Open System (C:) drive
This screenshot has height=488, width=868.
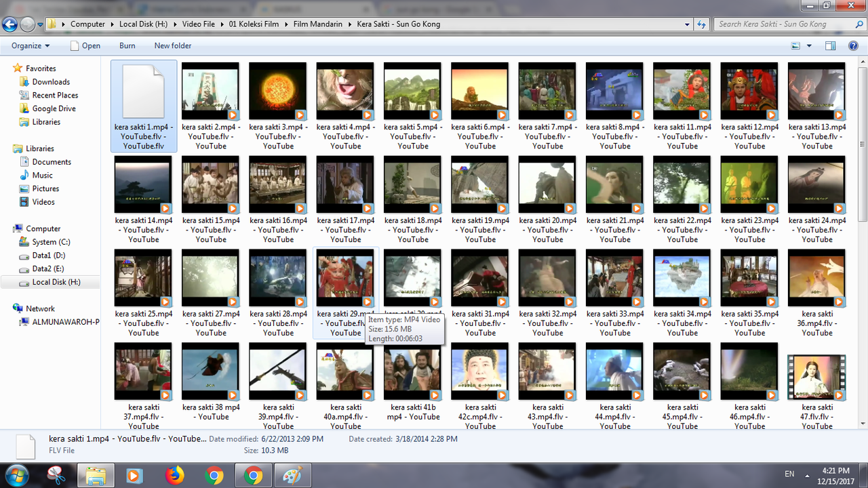pyautogui.click(x=51, y=242)
